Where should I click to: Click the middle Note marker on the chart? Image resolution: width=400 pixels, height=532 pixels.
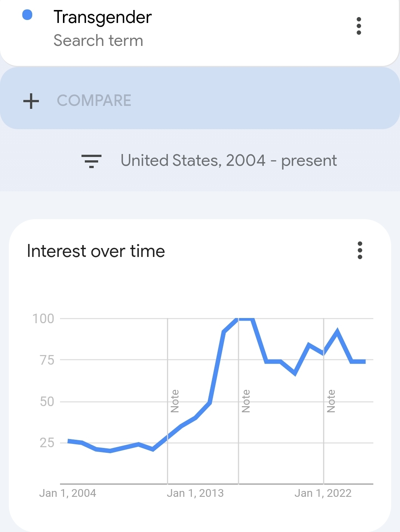coord(246,401)
